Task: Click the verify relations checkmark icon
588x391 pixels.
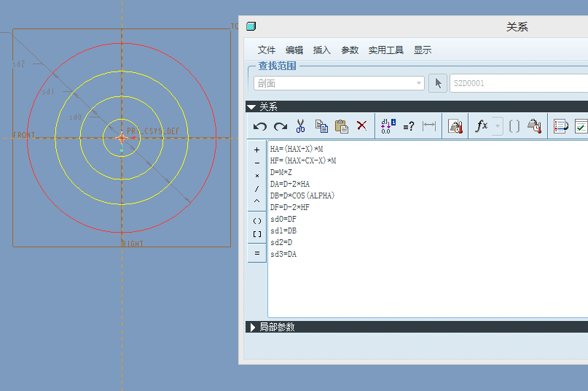Action: click(581, 126)
